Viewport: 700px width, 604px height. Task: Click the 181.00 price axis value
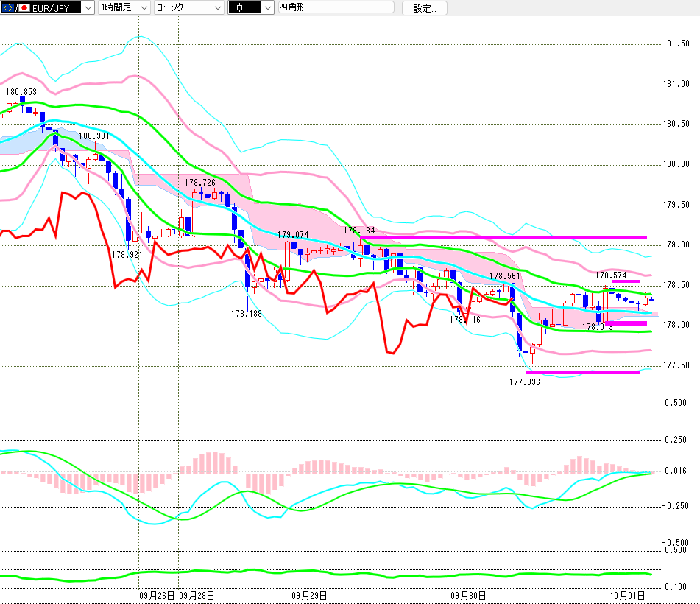(x=676, y=83)
